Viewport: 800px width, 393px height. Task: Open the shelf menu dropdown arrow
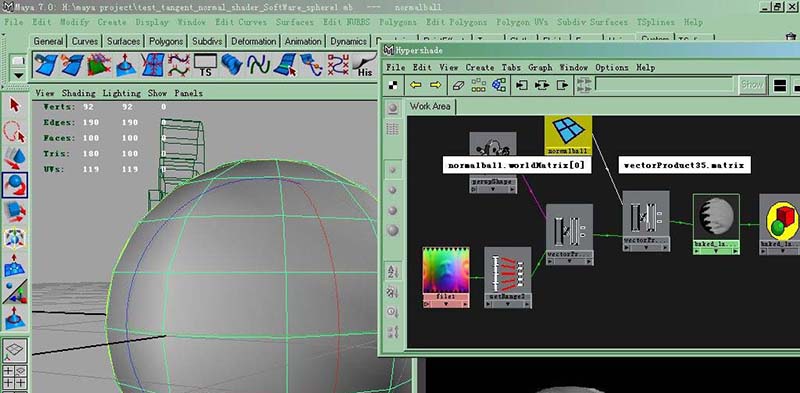tap(18, 76)
